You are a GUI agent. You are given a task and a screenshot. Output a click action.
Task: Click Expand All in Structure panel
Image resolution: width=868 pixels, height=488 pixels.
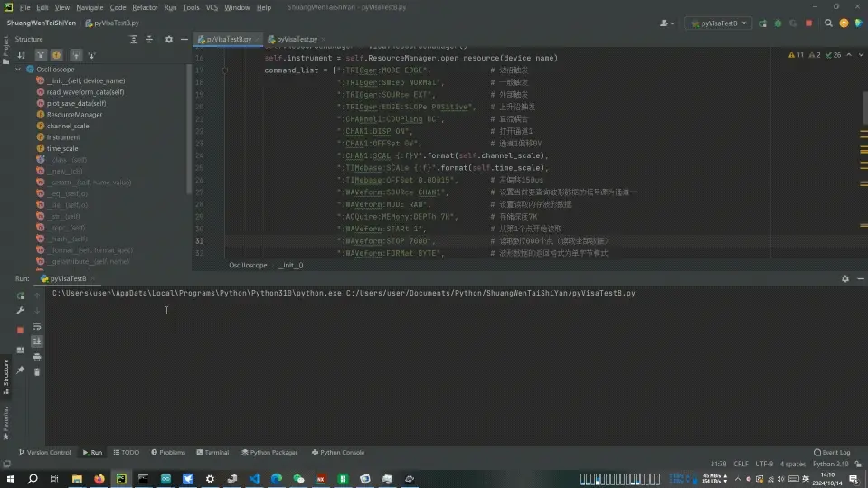tap(134, 39)
